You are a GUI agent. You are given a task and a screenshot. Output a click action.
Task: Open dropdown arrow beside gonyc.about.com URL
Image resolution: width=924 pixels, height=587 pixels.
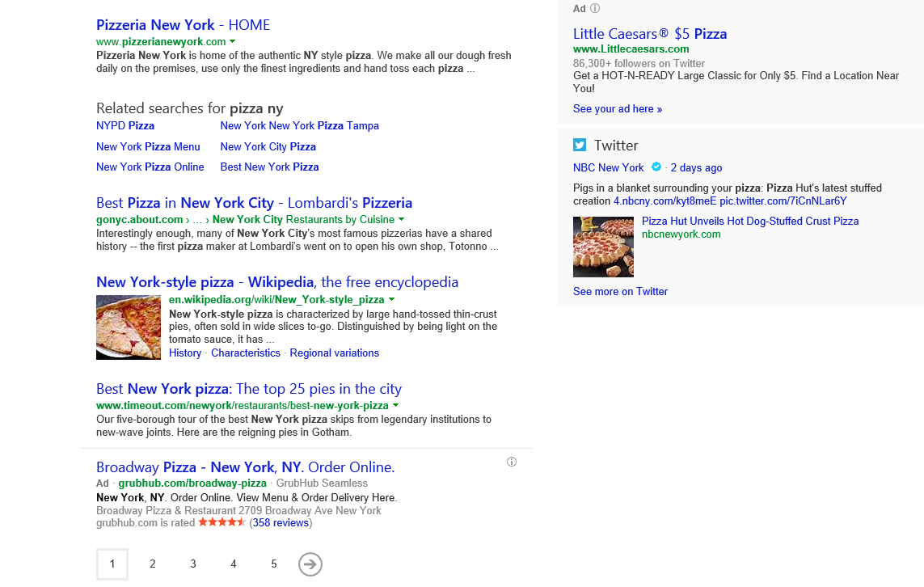tap(401, 219)
